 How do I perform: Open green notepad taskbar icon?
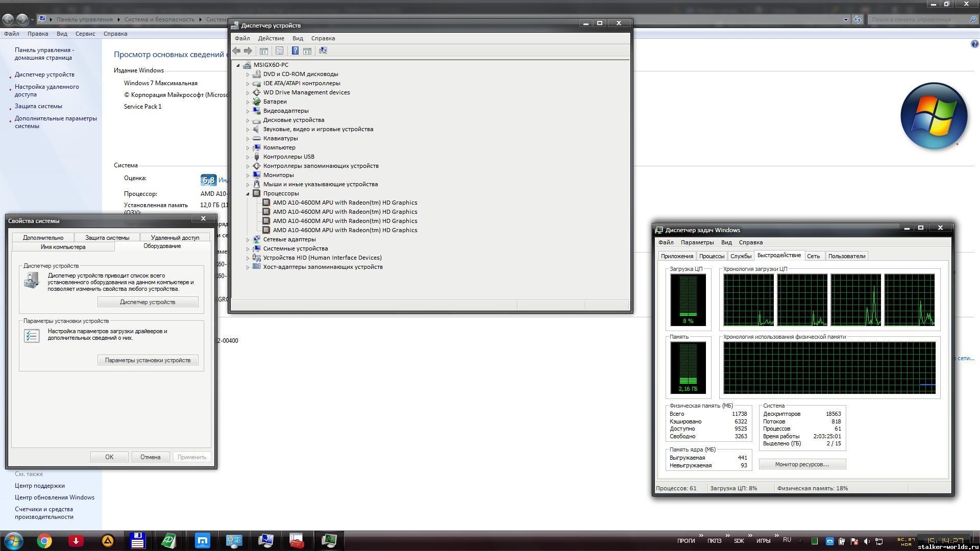click(x=168, y=541)
